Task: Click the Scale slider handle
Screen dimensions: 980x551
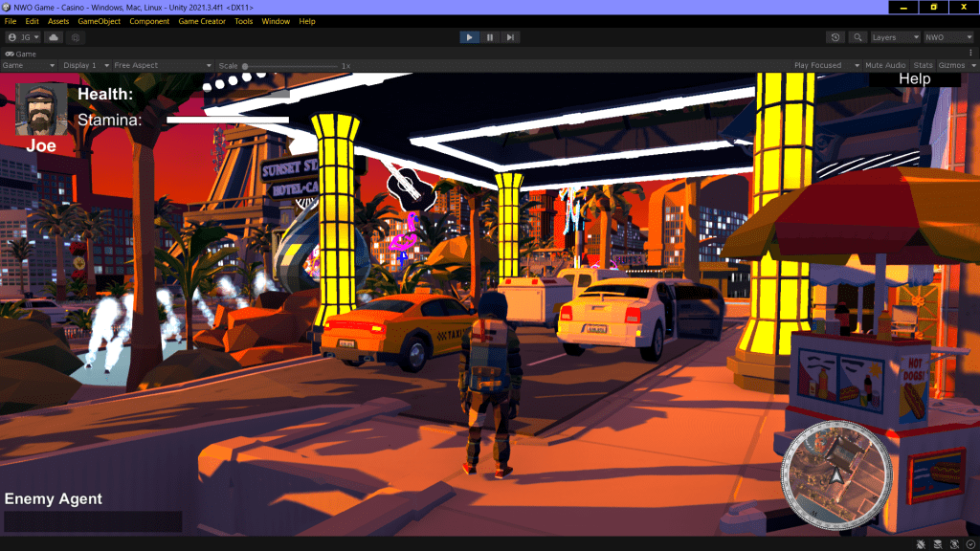Action: point(246,66)
